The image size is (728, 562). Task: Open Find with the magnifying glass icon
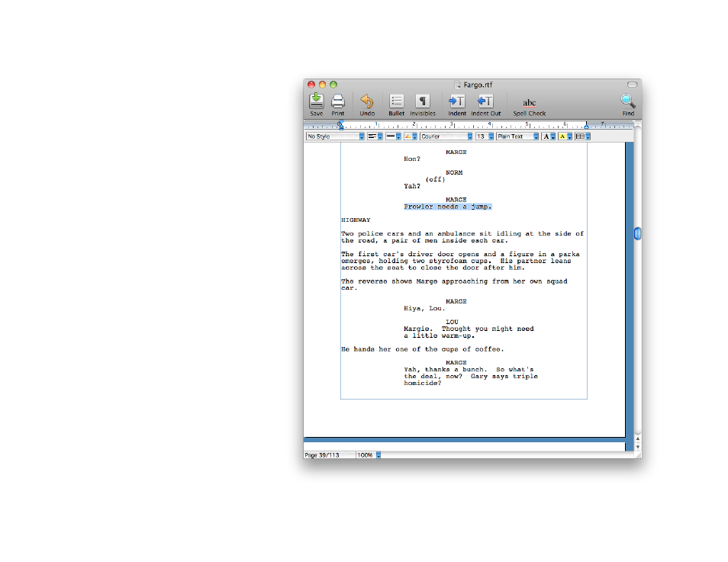(628, 101)
